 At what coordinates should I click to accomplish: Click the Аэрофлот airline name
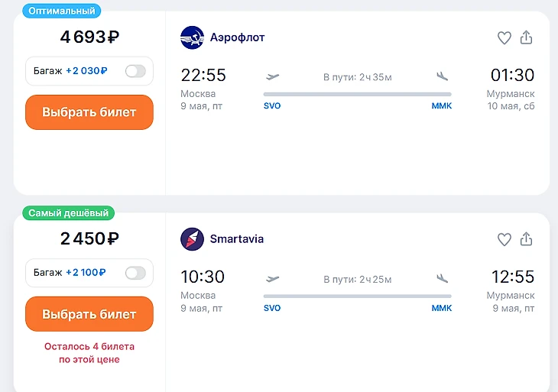click(237, 37)
